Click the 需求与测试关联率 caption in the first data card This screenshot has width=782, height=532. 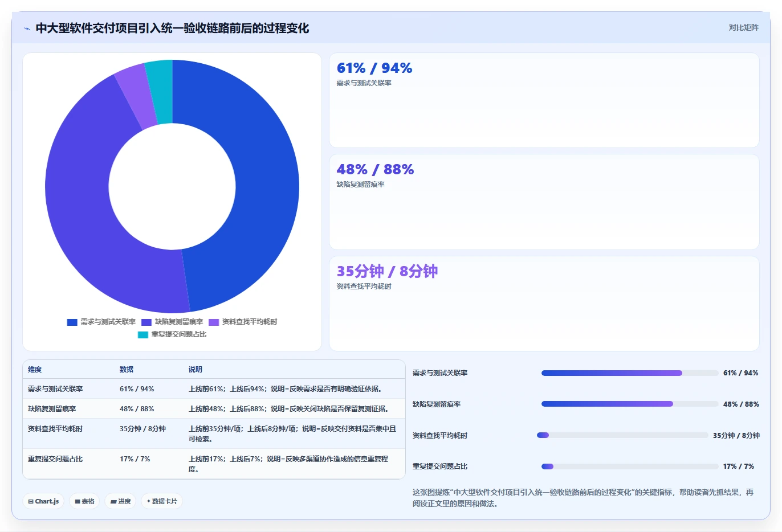(x=364, y=83)
